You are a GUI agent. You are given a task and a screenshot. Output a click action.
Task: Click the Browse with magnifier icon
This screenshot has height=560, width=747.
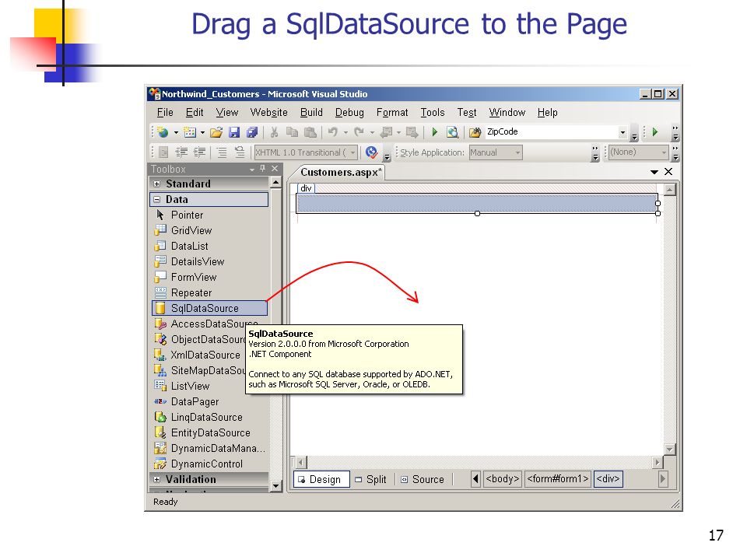[452, 132]
